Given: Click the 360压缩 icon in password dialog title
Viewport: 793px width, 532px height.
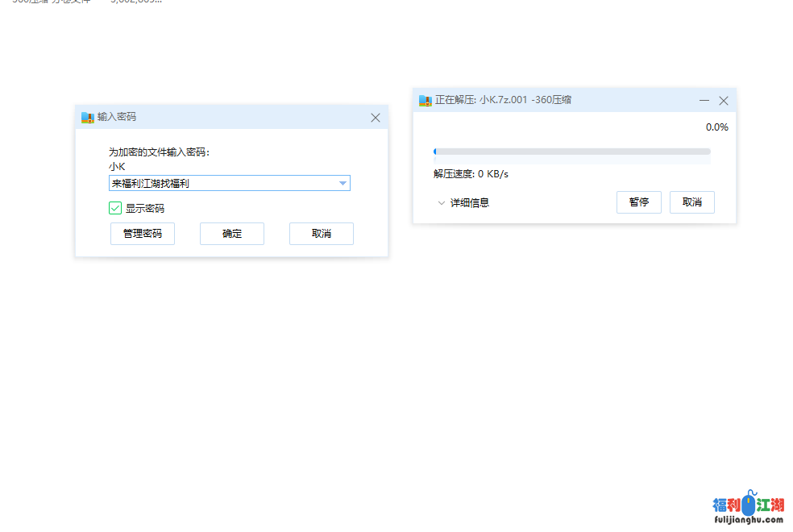Looking at the screenshot, I should [88, 117].
